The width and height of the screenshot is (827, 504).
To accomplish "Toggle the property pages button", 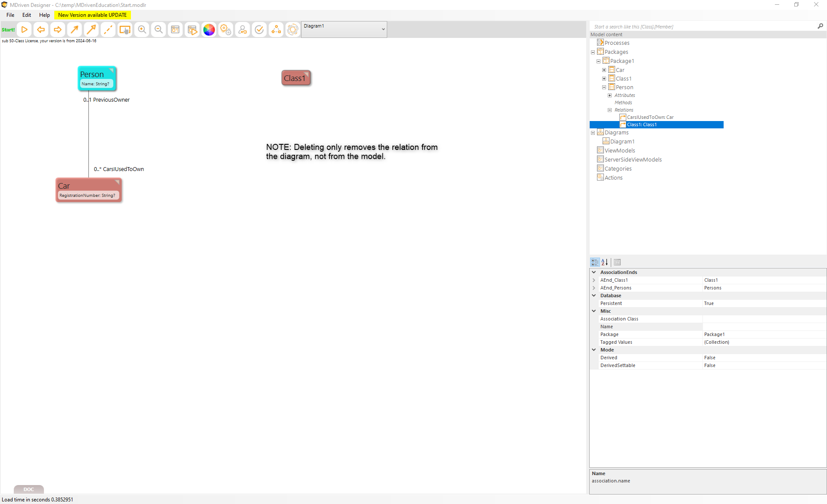I will click(x=617, y=262).
